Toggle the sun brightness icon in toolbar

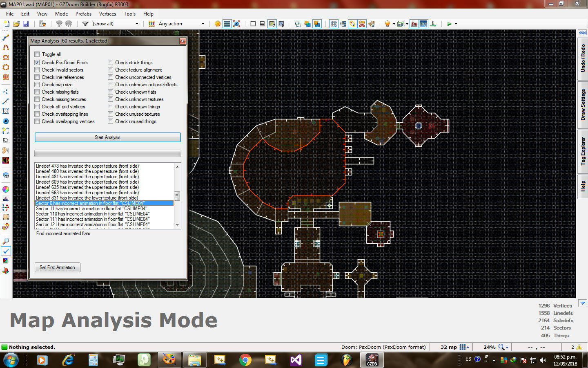(x=218, y=24)
